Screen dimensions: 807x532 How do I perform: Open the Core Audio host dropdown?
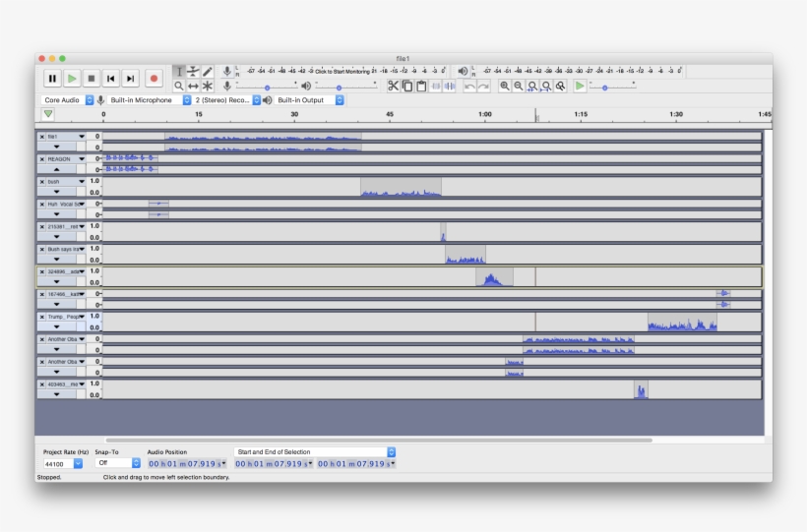[x=67, y=100]
